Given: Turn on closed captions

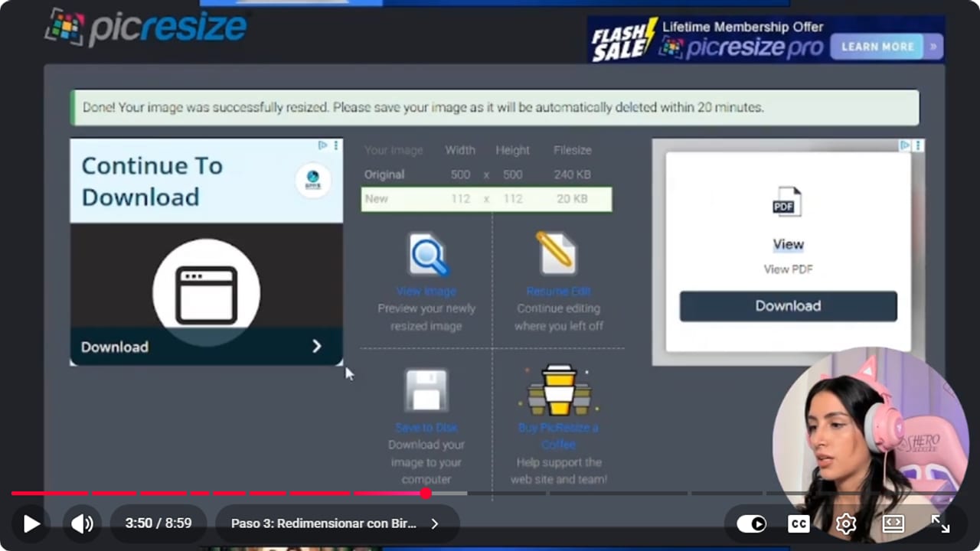Looking at the screenshot, I should tap(799, 523).
